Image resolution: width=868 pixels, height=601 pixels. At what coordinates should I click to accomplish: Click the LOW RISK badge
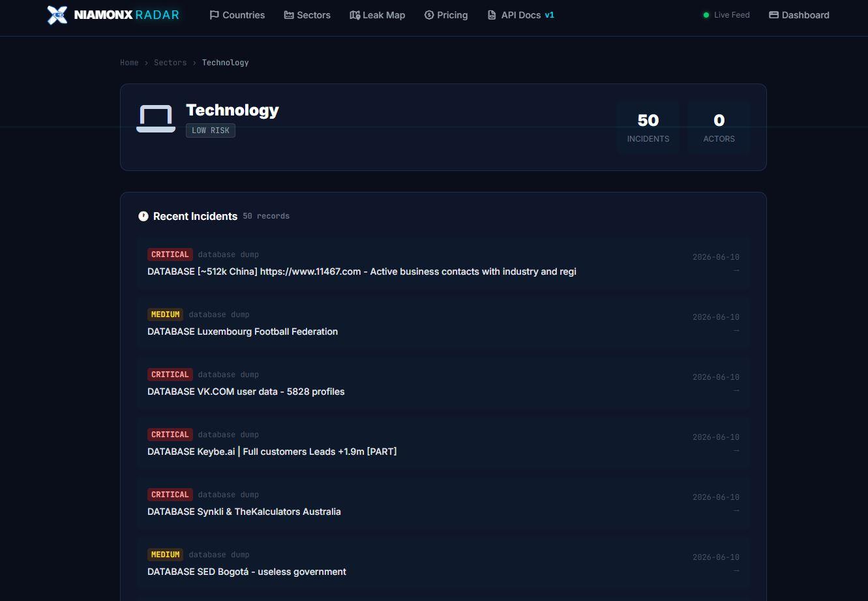coord(211,131)
